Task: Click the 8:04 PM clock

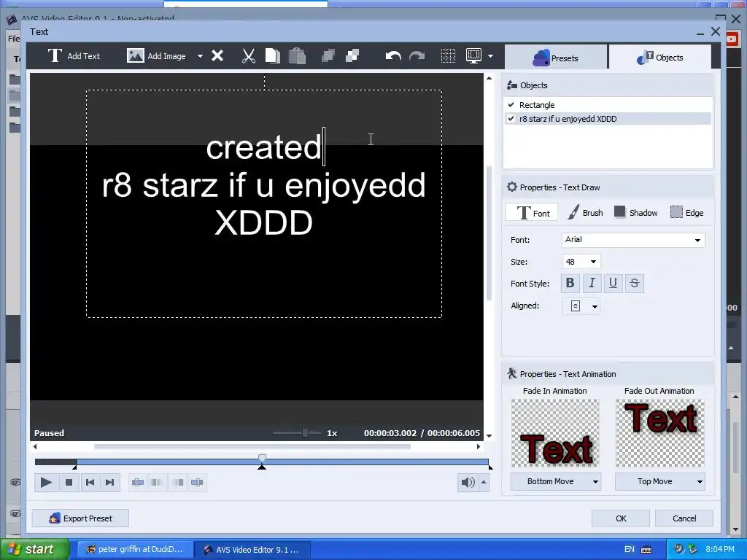Action: tap(720, 549)
